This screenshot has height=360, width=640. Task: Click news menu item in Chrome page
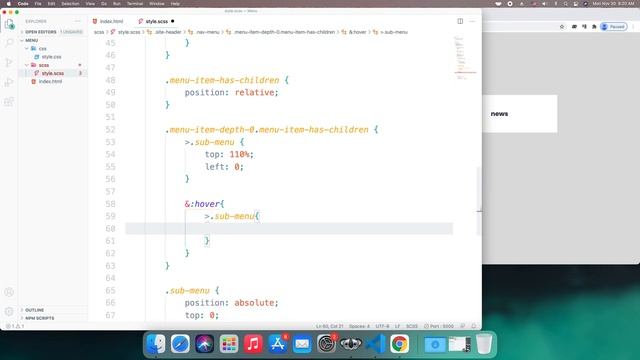click(499, 114)
